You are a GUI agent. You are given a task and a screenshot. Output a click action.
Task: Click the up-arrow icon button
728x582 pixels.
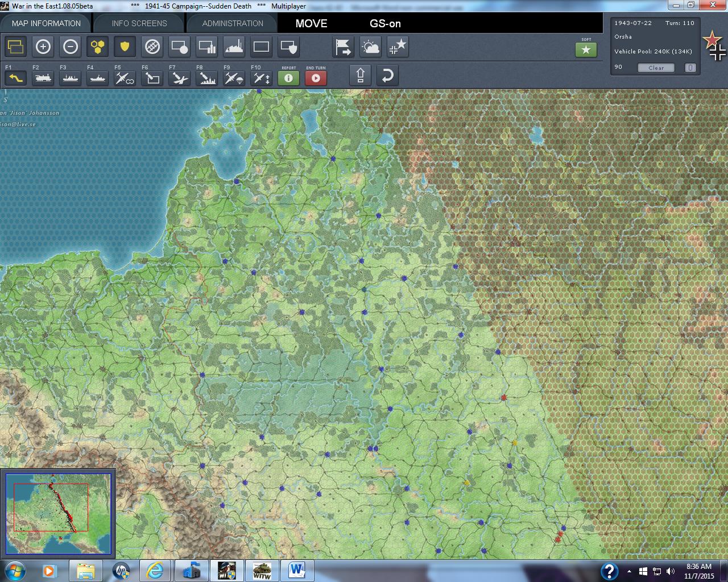[361, 76]
